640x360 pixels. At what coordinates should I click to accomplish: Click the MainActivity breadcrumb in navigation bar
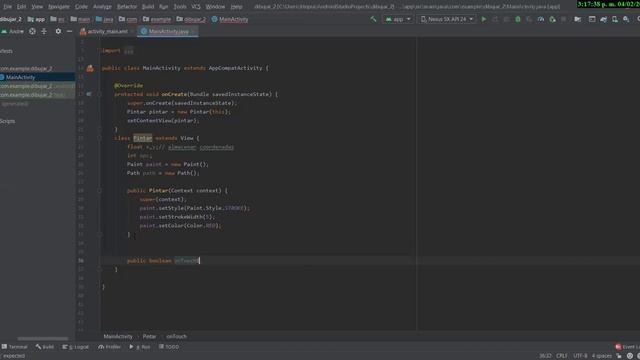point(230,19)
